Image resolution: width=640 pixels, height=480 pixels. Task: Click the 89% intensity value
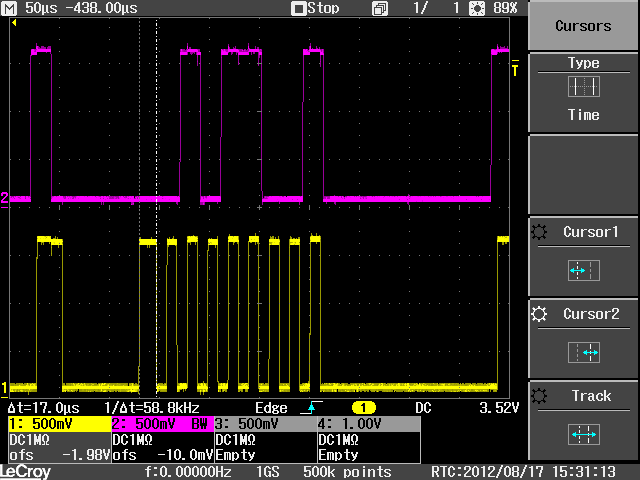click(505, 8)
